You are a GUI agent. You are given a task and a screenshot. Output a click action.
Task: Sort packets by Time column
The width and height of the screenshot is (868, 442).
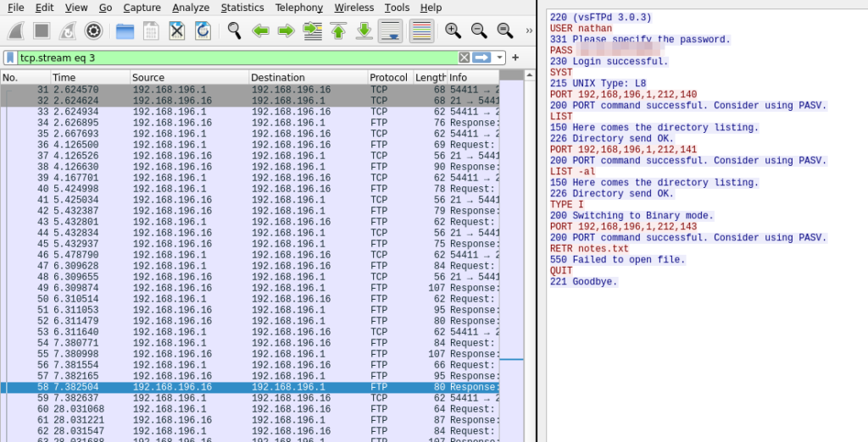point(90,77)
